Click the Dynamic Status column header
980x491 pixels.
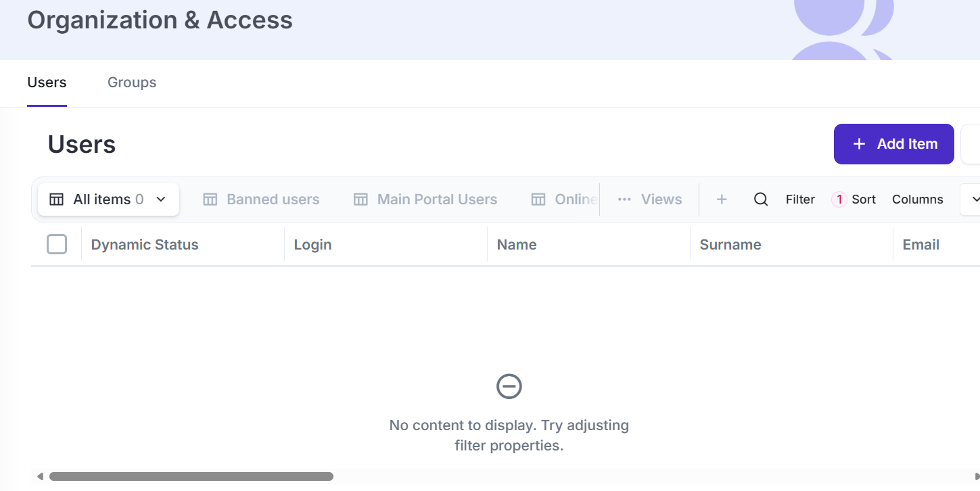(145, 245)
